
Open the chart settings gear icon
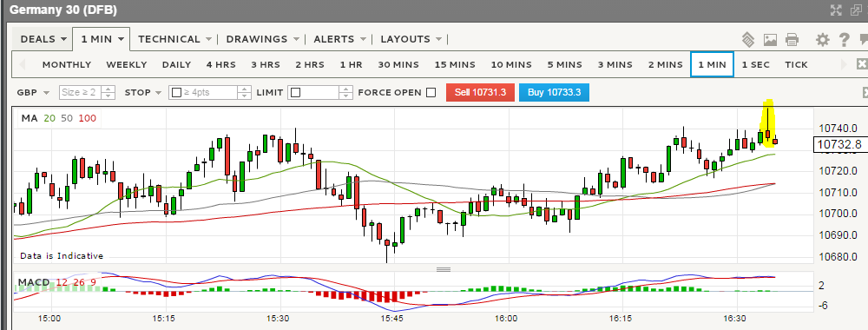(823, 39)
